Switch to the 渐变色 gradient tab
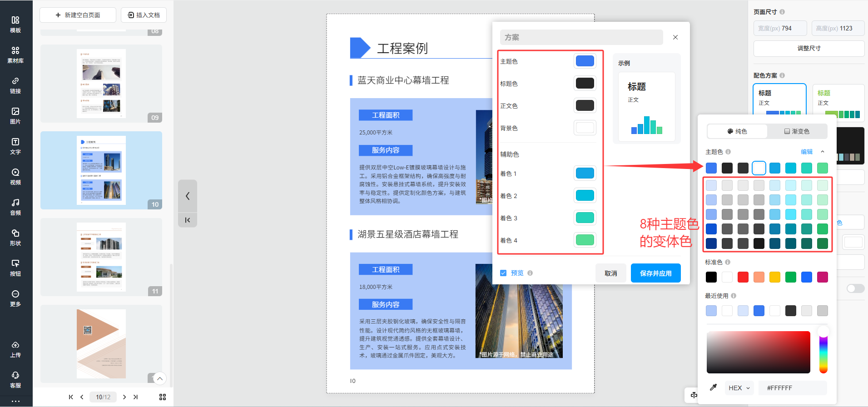The height and width of the screenshot is (407, 868). (797, 131)
